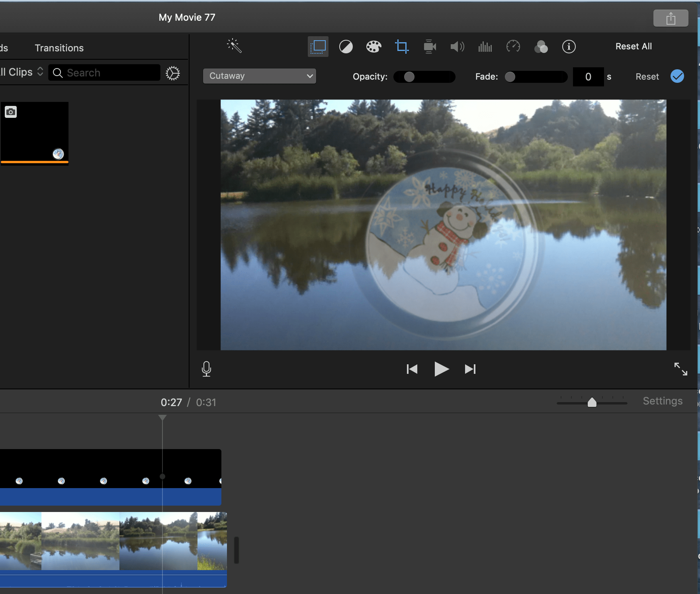Toggle fullscreen playback of the viewer

click(x=680, y=369)
